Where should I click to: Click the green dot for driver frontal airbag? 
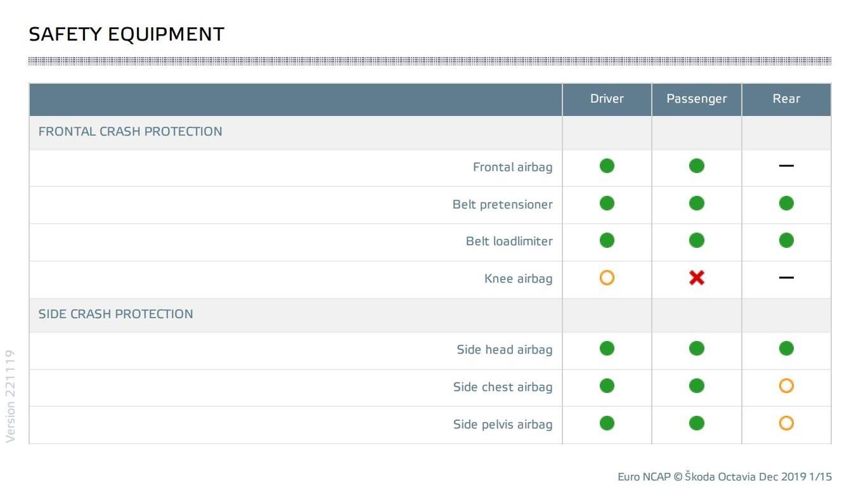click(607, 166)
